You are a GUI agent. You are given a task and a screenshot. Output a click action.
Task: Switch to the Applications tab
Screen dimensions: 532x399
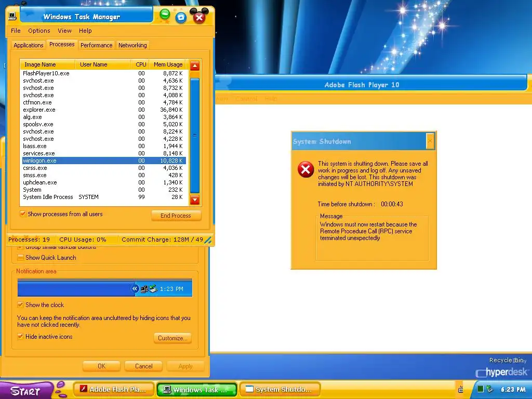pyautogui.click(x=29, y=45)
